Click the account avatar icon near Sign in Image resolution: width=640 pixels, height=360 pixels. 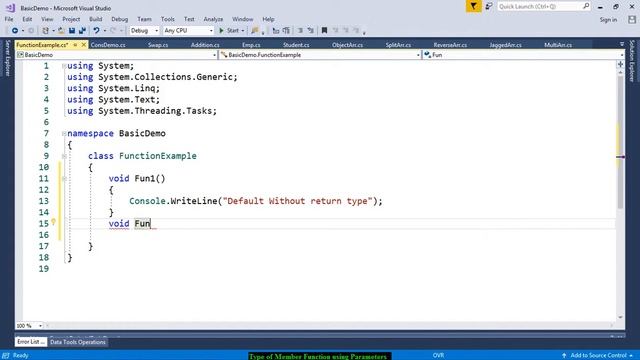(x=632, y=19)
